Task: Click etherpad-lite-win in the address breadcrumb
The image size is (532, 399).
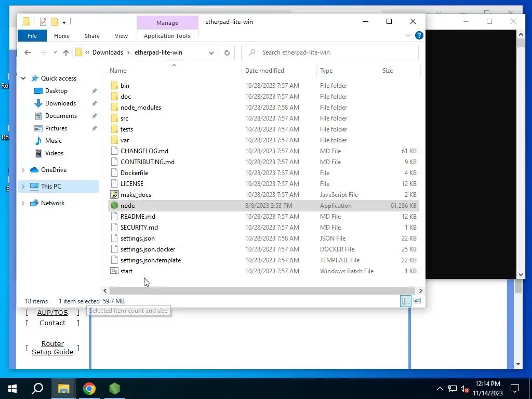Action: coord(158,52)
